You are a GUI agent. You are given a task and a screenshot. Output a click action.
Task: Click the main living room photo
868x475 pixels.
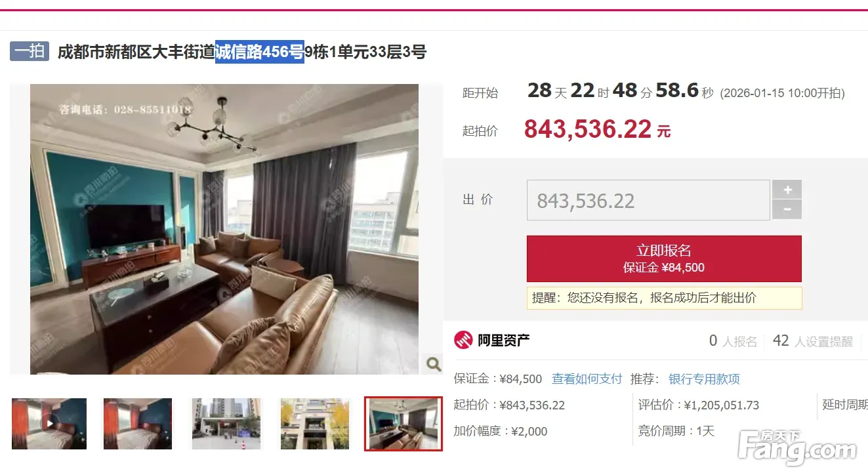coord(224,229)
